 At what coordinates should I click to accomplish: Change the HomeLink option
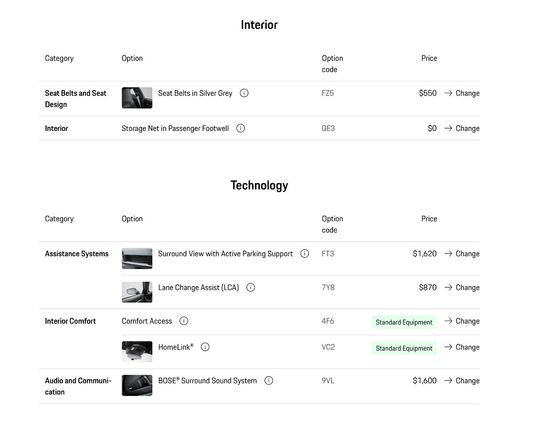click(x=462, y=347)
